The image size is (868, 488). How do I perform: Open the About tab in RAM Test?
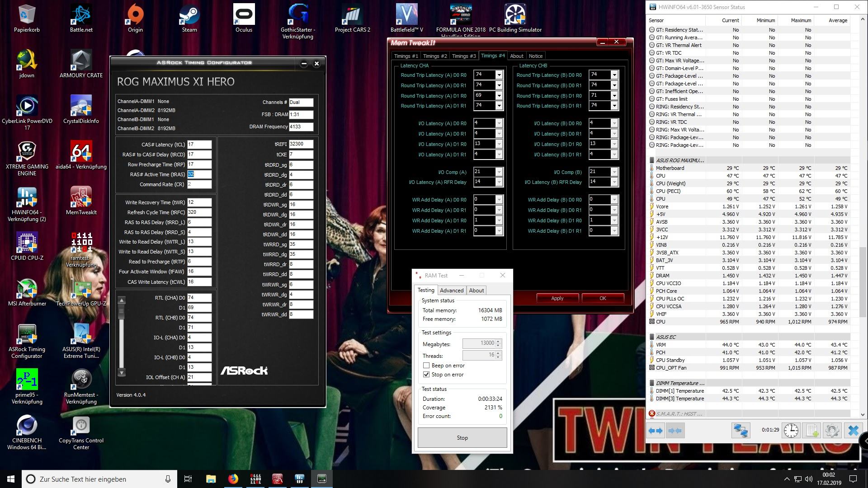[476, 291]
